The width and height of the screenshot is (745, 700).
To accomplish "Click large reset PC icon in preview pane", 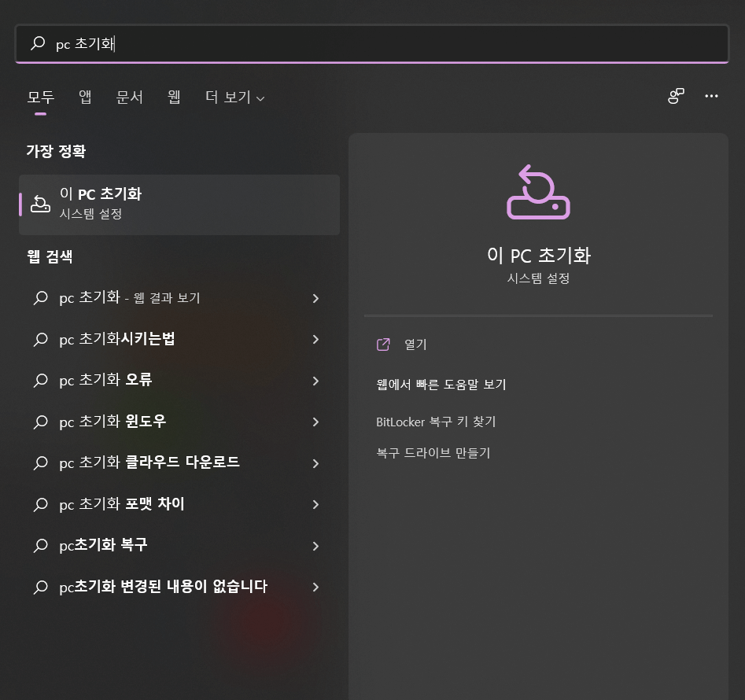I will pos(538,192).
